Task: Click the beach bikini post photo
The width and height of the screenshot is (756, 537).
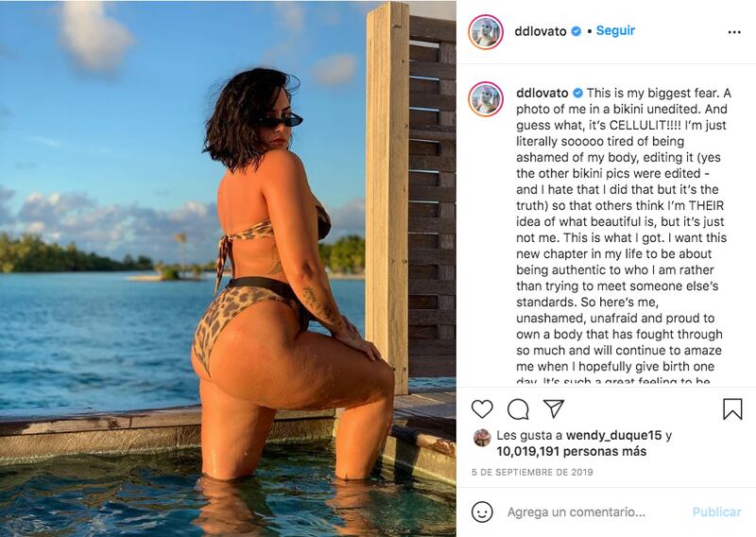Action: (228, 268)
